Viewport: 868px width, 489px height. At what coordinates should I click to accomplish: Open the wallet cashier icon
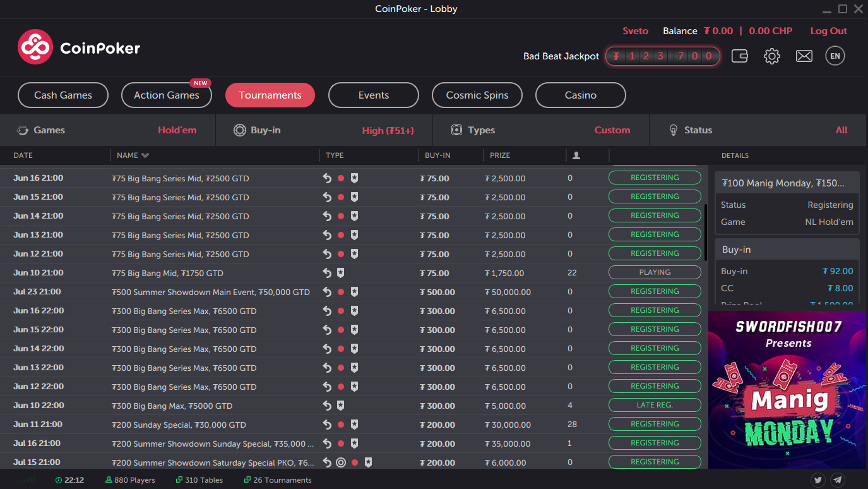[740, 56]
